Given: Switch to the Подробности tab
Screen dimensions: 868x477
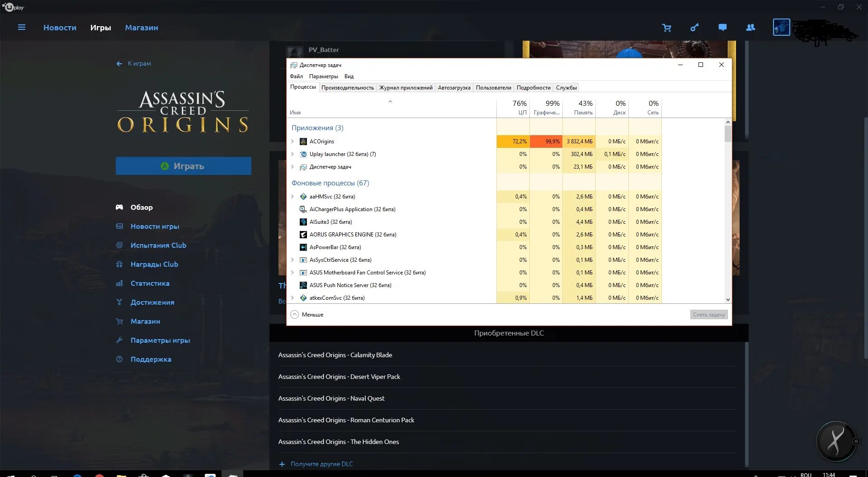Looking at the screenshot, I should [534, 88].
